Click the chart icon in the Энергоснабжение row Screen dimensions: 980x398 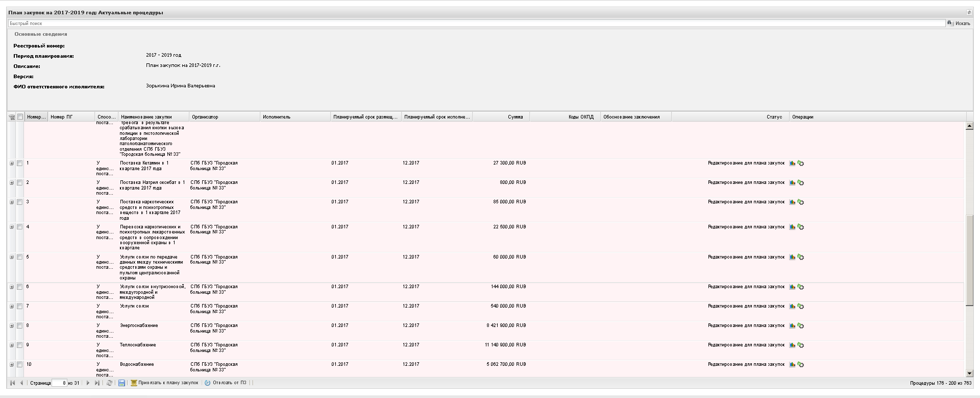(x=792, y=326)
